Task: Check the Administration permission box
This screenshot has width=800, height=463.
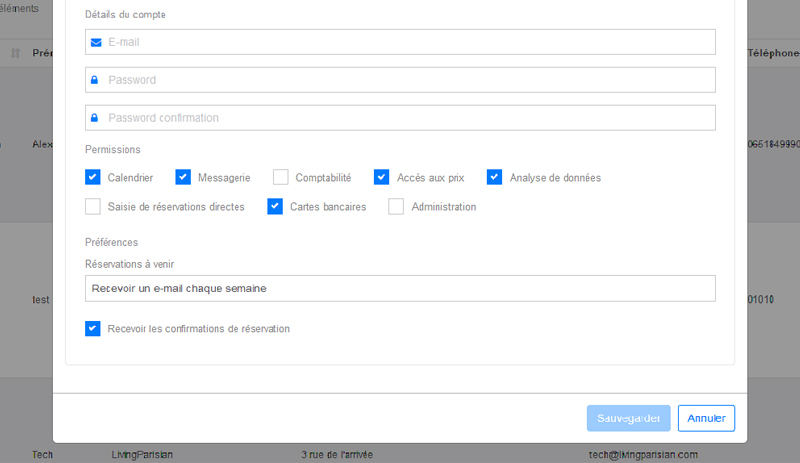Action: pos(396,207)
